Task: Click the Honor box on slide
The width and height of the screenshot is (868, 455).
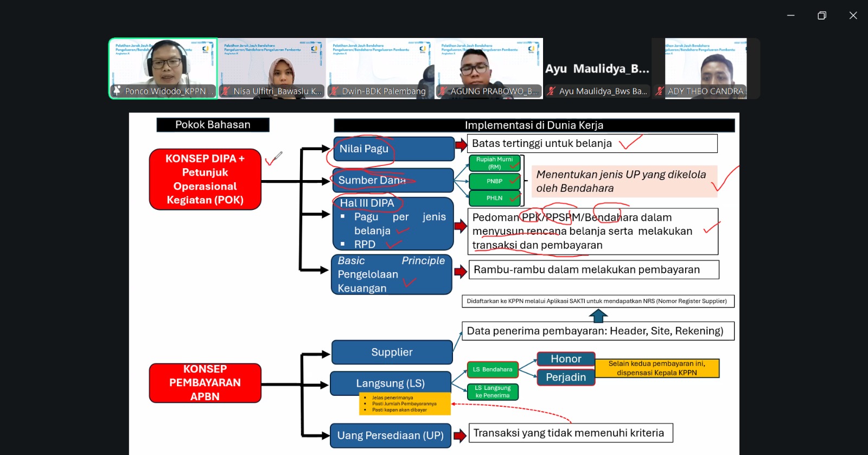Action: click(566, 359)
